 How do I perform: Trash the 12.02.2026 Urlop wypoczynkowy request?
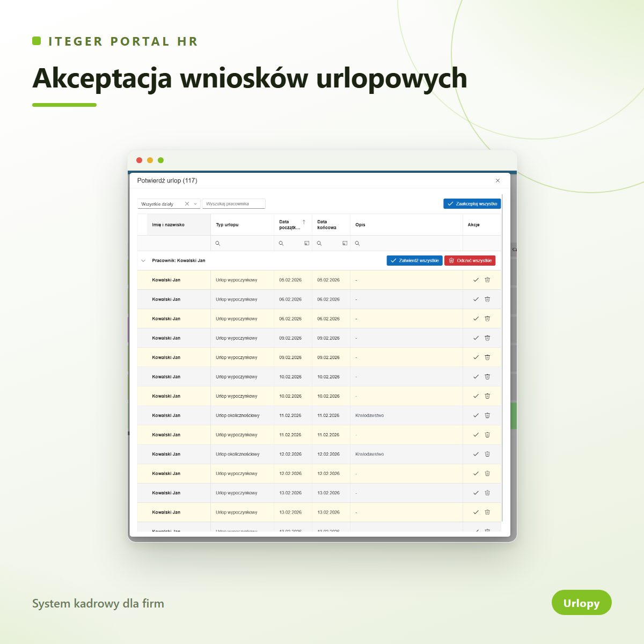(487, 473)
